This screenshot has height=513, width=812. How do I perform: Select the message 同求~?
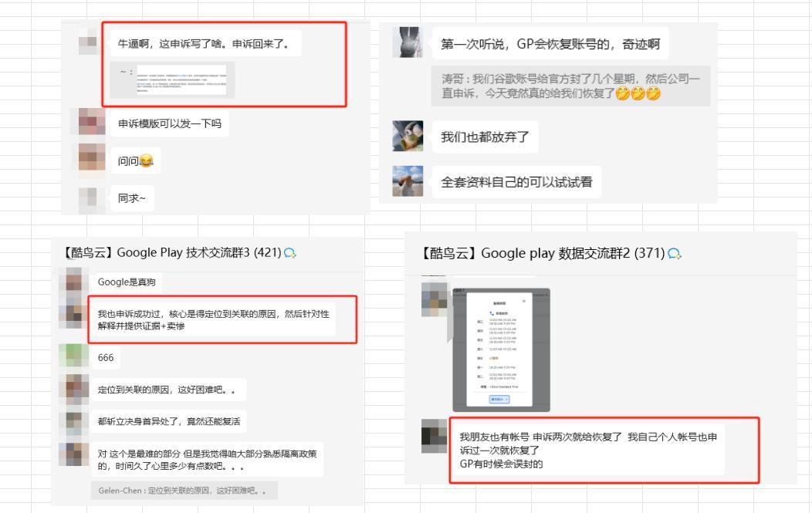pos(132,198)
